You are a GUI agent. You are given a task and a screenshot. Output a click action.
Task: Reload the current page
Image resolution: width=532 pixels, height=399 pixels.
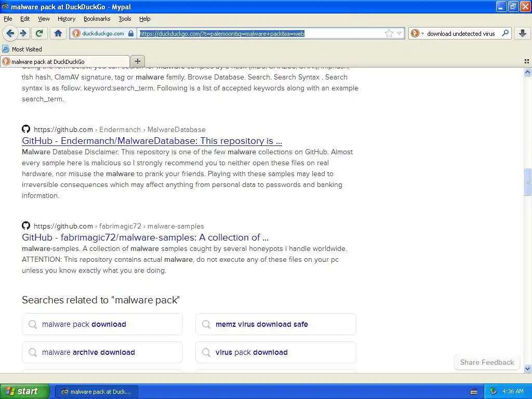click(x=39, y=33)
